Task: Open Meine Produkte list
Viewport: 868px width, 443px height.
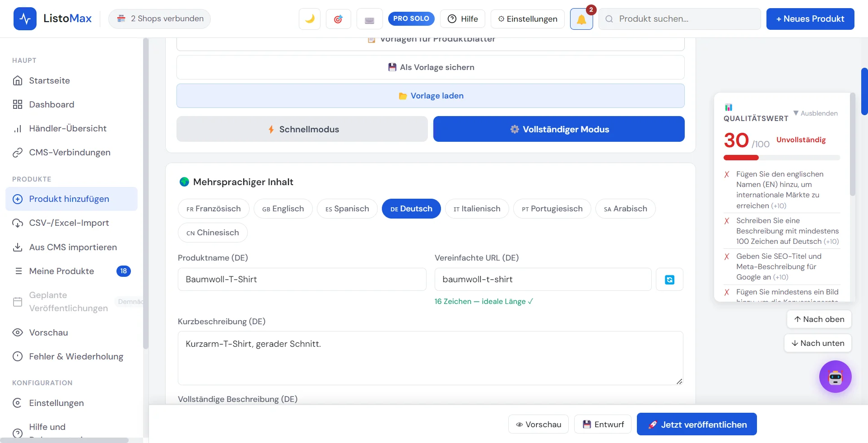Action: pyautogui.click(x=71, y=271)
